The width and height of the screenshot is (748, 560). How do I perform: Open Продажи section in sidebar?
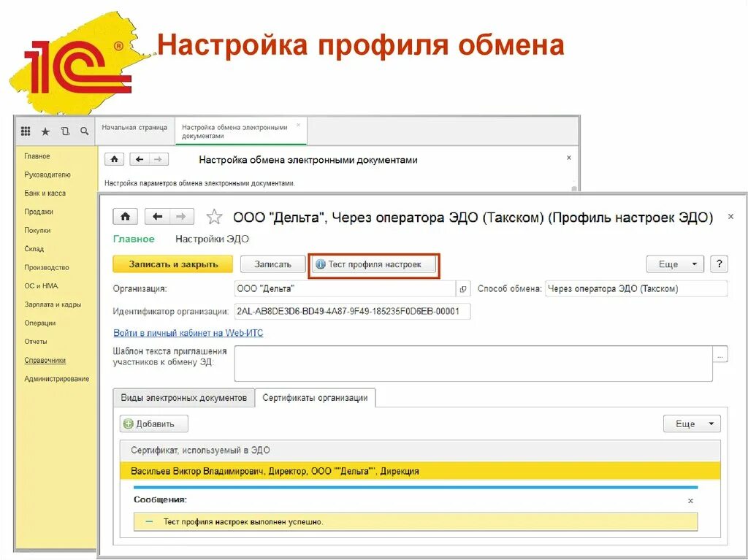(39, 212)
